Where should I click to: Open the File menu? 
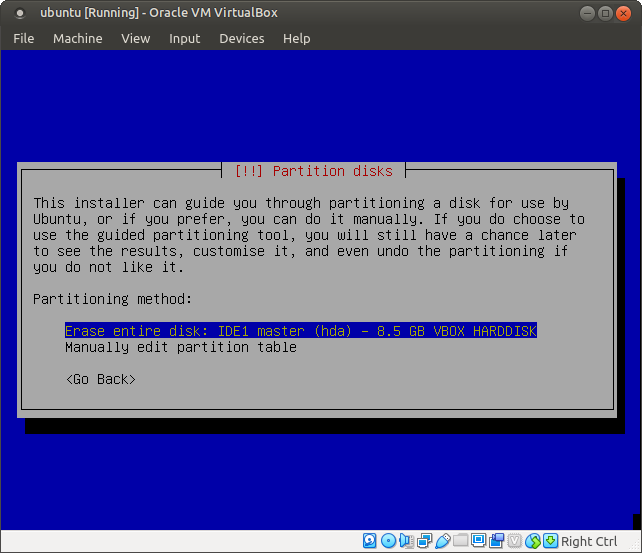(x=24, y=38)
